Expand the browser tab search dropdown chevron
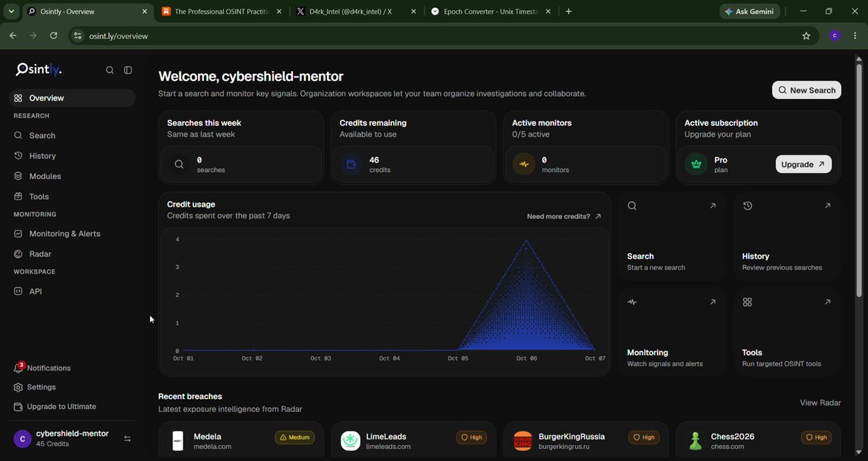 [x=12, y=12]
